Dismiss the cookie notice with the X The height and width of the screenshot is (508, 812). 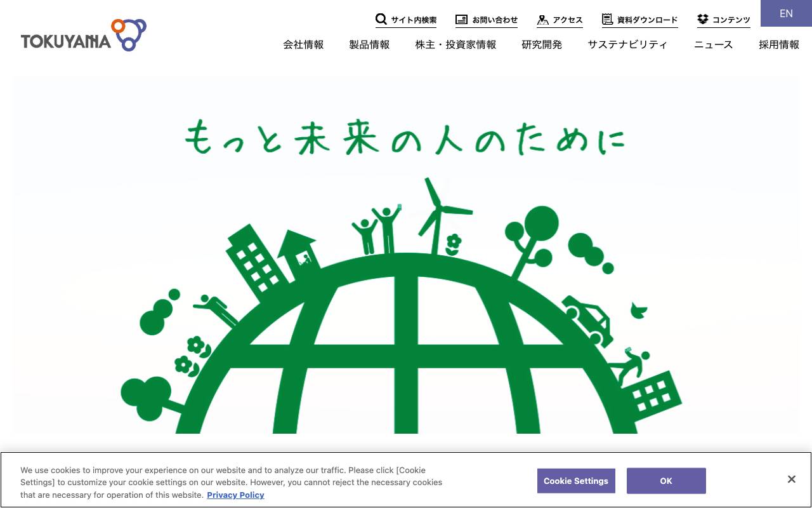(792, 479)
